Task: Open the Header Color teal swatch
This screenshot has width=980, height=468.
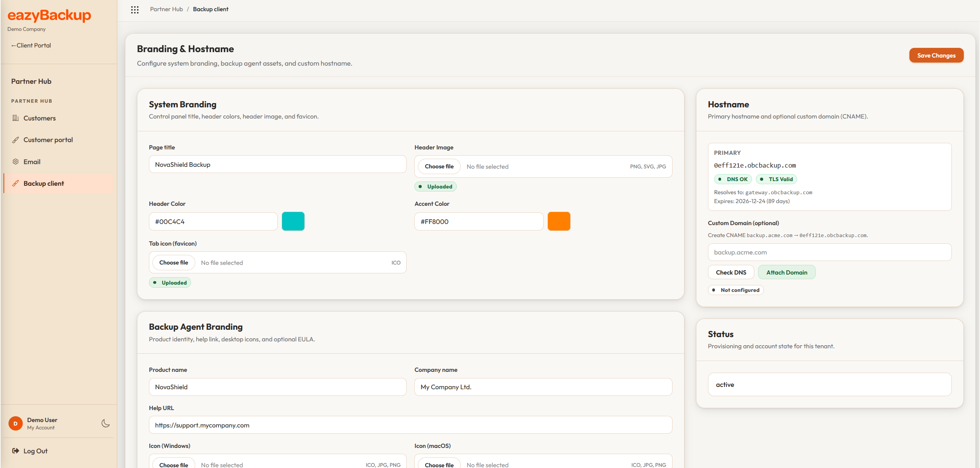Action: pyautogui.click(x=293, y=221)
